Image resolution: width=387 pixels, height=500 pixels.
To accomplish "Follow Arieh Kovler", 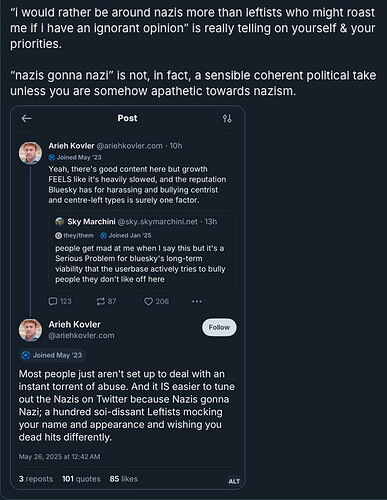I will (x=219, y=327).
